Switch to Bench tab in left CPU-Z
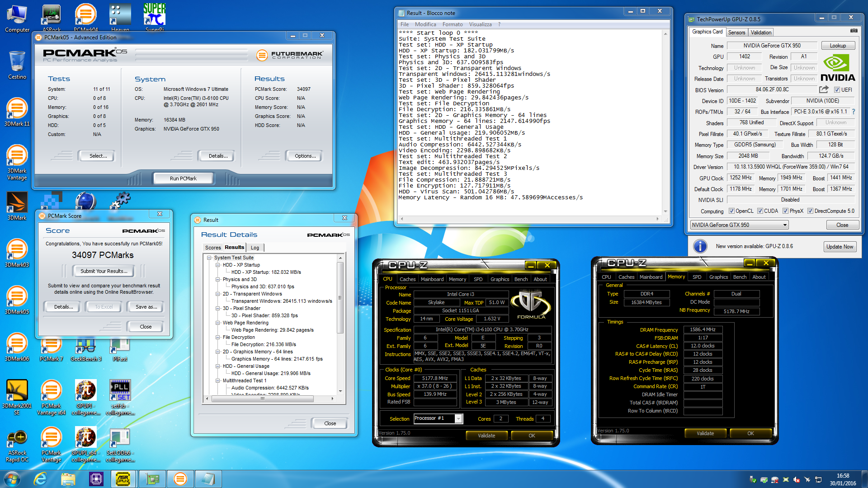Screen dimensions: 868x488 521,279
